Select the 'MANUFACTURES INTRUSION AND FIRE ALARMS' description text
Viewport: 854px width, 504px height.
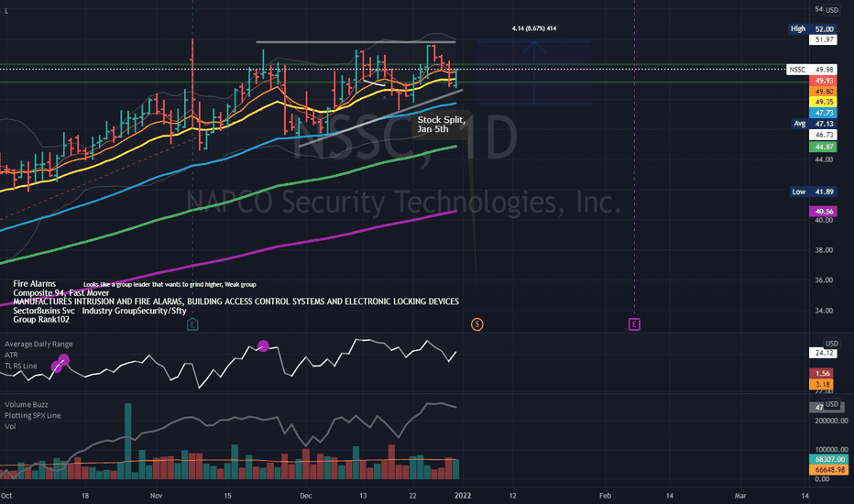click(x=235, y=301)
